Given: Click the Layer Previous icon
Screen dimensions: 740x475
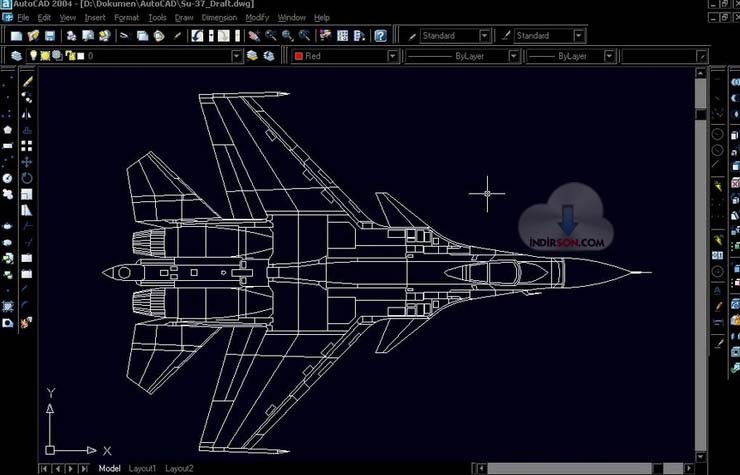Looking at the screenshot, I should click(269, 56).
